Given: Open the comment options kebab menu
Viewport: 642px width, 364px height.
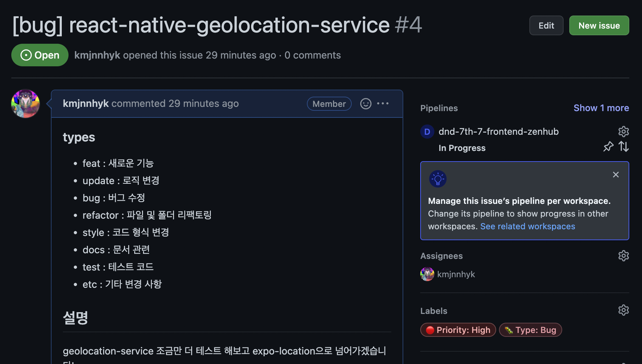Looking at the screenshot, I should [384, 103].
